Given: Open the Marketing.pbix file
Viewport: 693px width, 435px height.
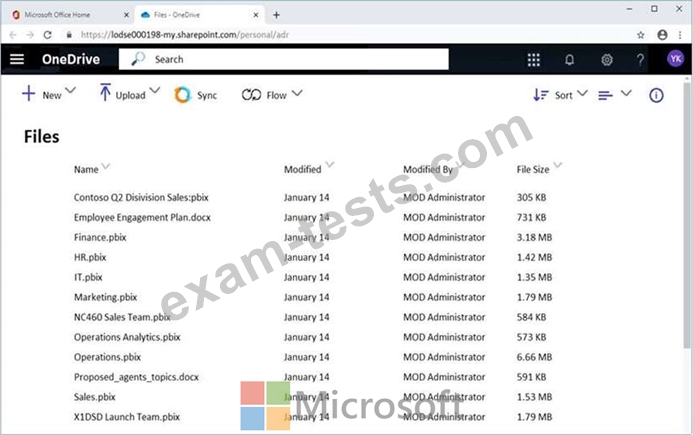Looking at the screenshot, I should (x=106, y=297).
